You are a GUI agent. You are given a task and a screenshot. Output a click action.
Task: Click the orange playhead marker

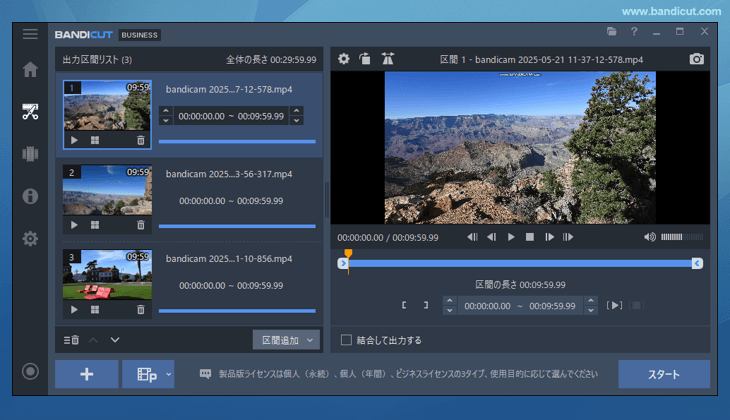click(348, 253)
